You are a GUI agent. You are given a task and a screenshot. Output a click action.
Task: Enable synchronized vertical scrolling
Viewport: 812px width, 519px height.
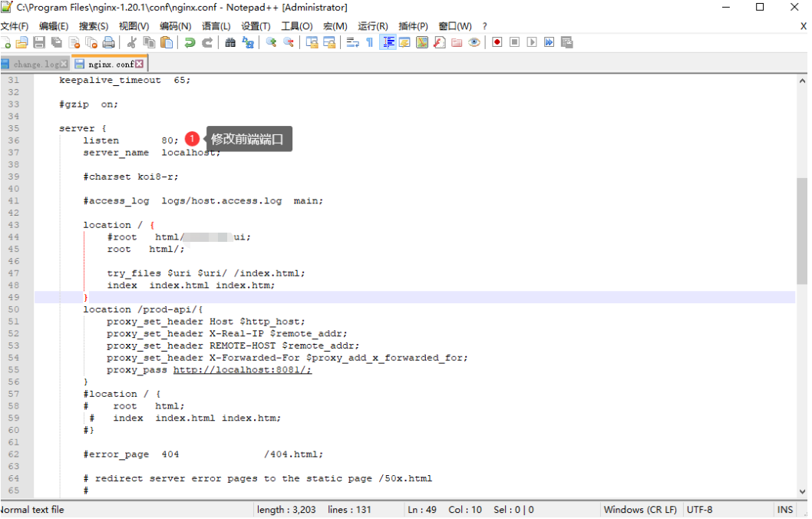(312, 42)
